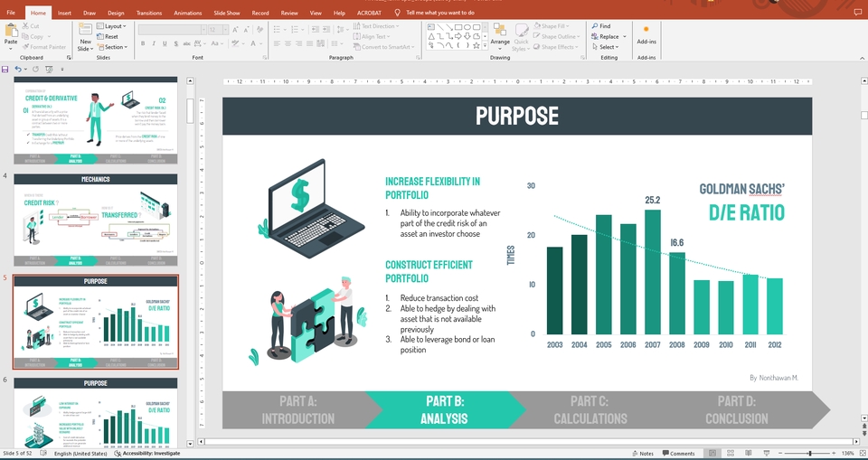Select the rectangle shape in gallery
The image size is (868, 460).
coord(458,26)
